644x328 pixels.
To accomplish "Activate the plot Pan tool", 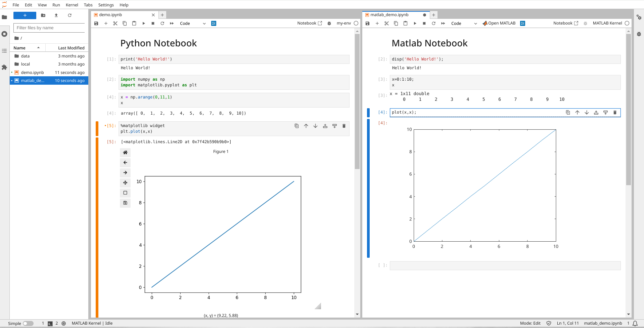I will (x=125, y=183).
